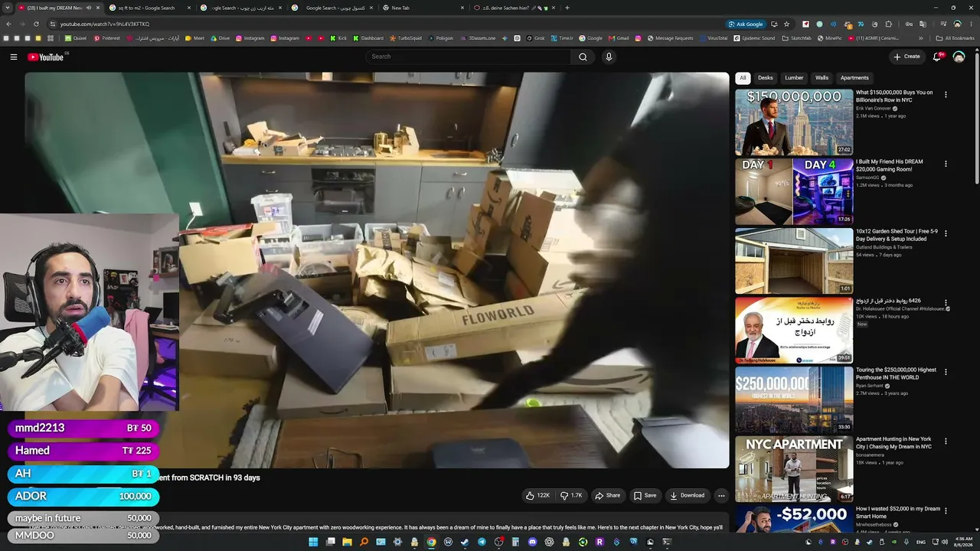Select the 'Apartments' filter chip
Viewport: 980px width, 551px height.
point(854,78)
